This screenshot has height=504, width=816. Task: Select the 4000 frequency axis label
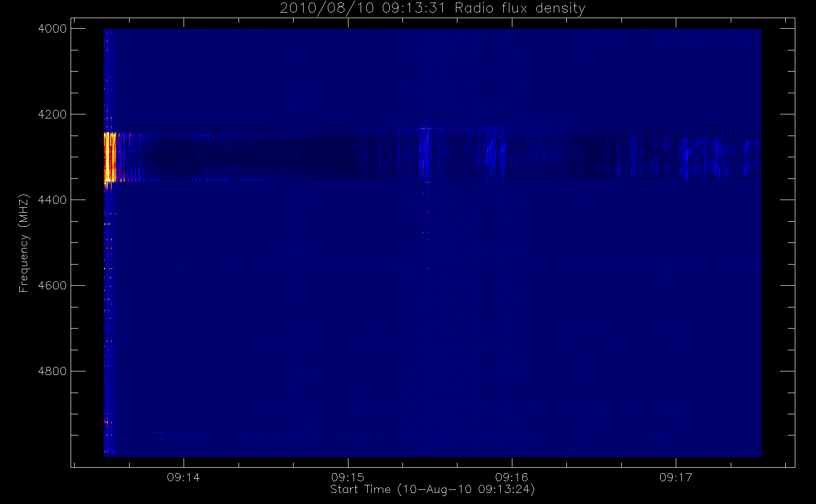[52, 29]
